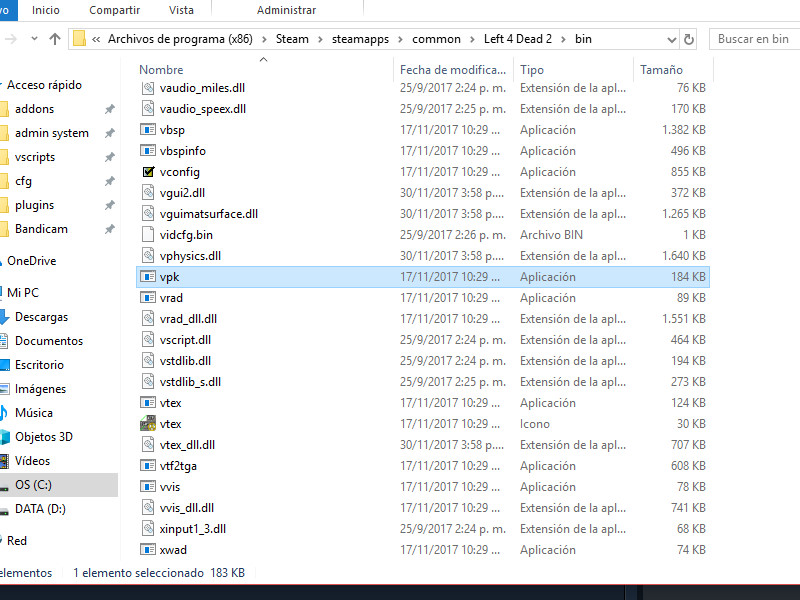The image size is (800, 600).
Task: Click the vguimatsurface.dll file icon
Action: pos(148,214)
